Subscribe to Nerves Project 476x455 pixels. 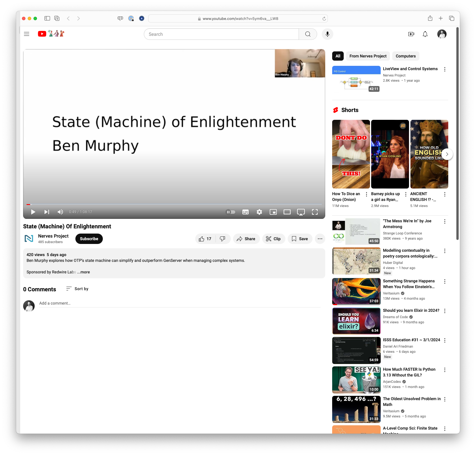(89, 238)
